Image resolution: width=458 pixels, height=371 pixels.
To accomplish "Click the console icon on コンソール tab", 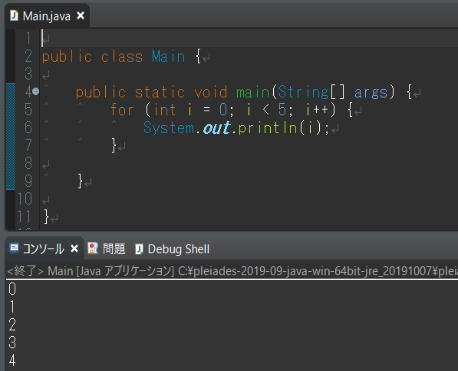I will (14, 248).
